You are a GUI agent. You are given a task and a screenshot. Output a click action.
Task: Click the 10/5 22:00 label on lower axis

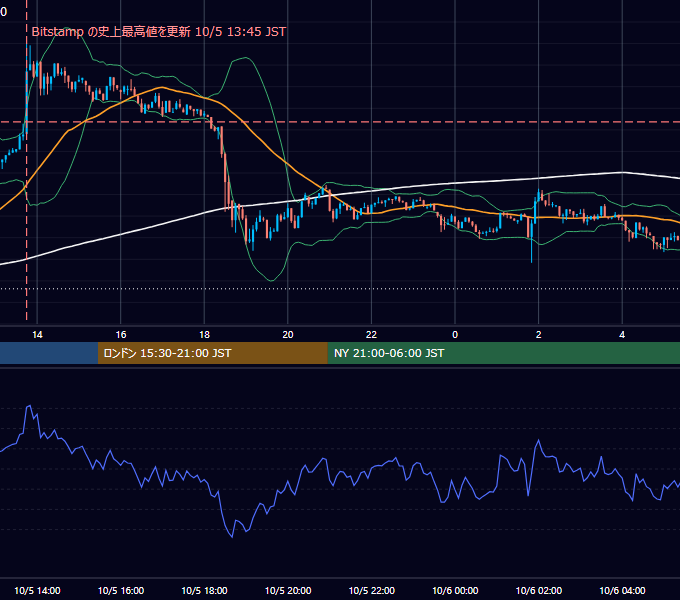(x=372, y=590)
